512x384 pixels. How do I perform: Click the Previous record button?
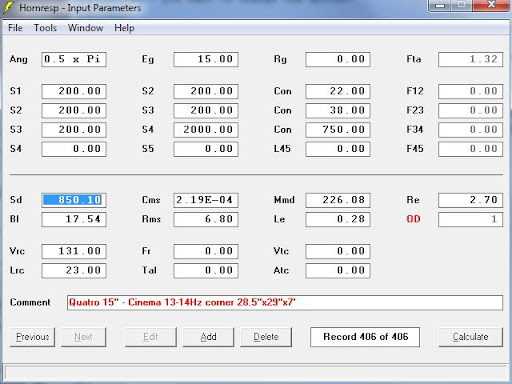click(33, 337)
